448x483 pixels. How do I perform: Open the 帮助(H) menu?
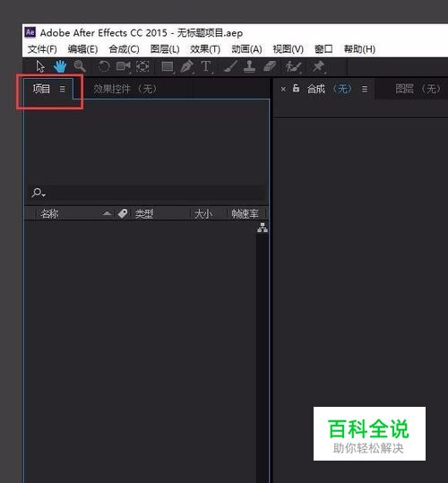(359, 49)
